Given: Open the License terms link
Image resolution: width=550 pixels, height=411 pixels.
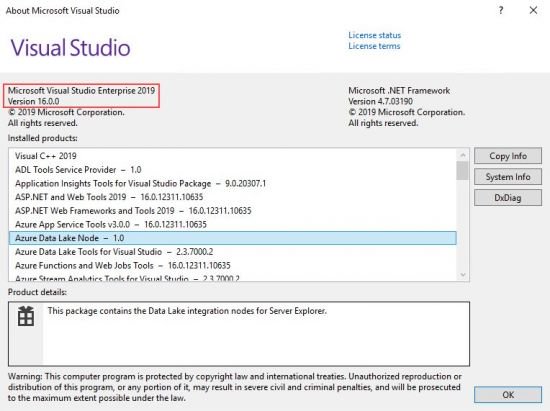Looking at the screenshot, I should [374, 46].
